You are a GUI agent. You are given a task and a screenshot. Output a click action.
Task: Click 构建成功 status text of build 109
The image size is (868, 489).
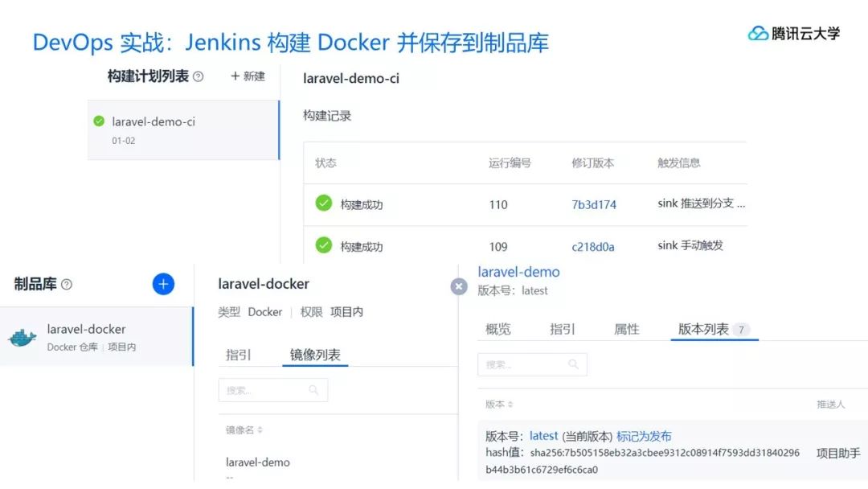click(x=362, y=246)
